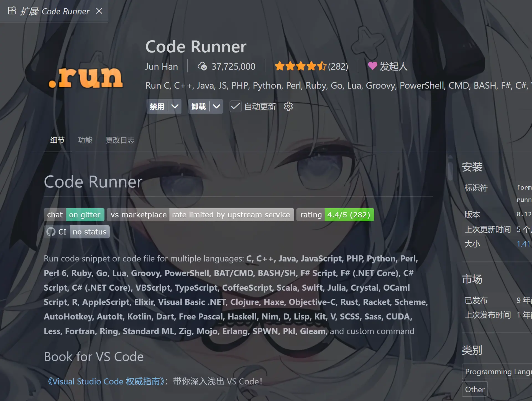Image resolution: width=532 pixels, height=401 pixels.
Task: Click the pink heart sponsor icon
Action: tap(372, 66)
